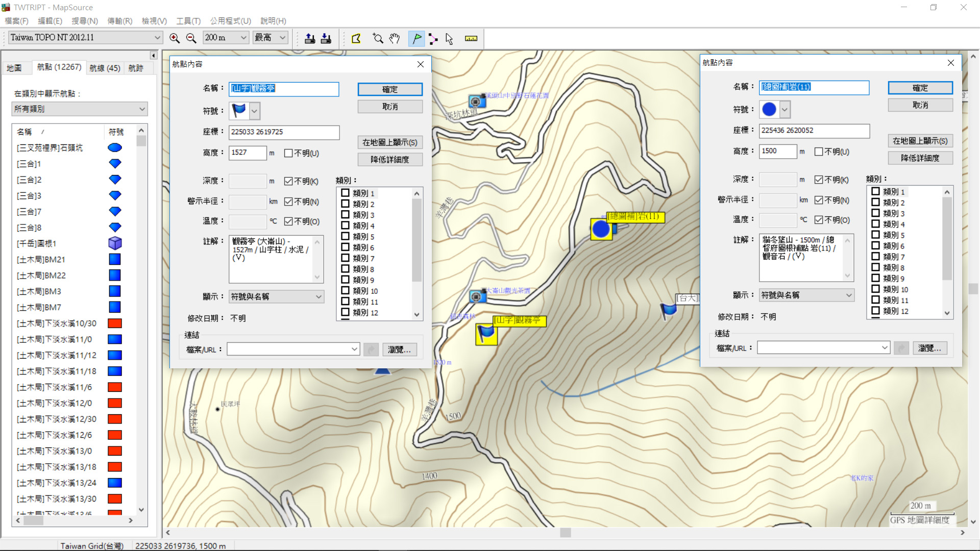Screen dimensions: 980x551
Task: Check 類別 5 in left dialog
Action: pyautogui.click(x=345, y=236)
